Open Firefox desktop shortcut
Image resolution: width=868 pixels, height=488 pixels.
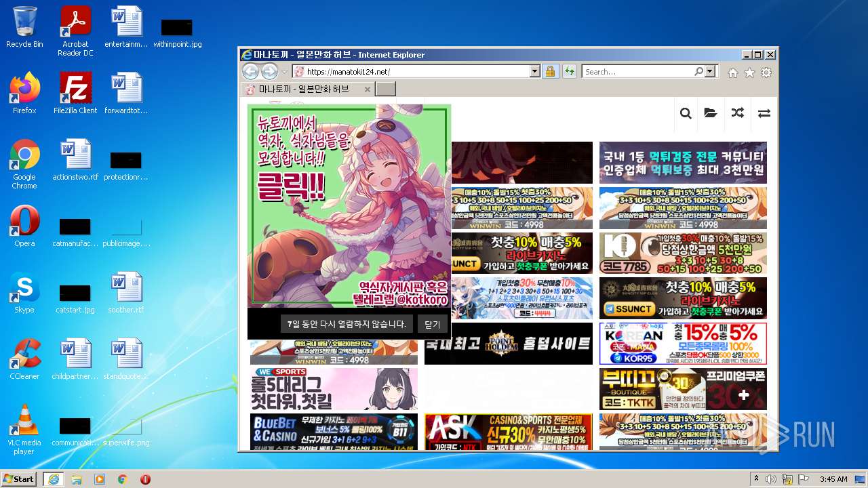click(x=24, y=94)
